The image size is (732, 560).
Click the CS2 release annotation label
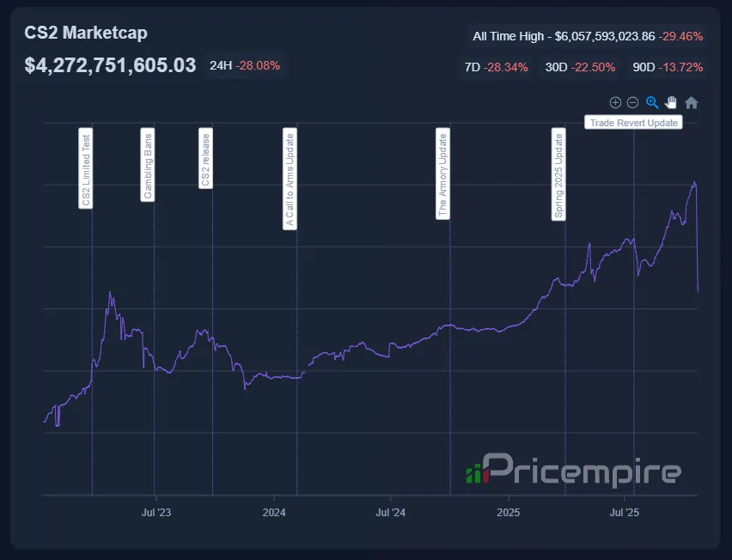[x=205, y=160]
